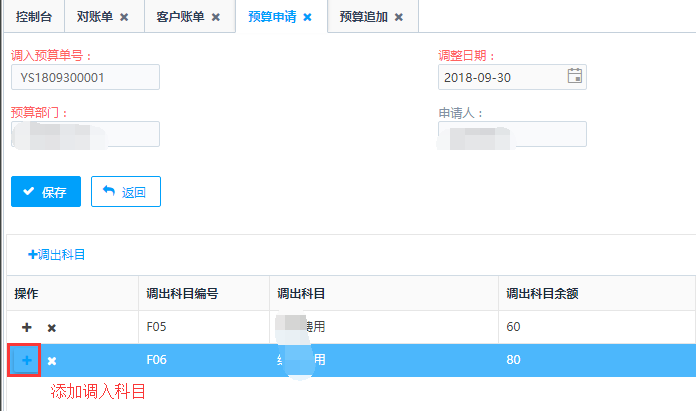Image resolution: width=696 pixels, height=411 pixels.
Task: Click the 保存 button
Action: click(45, 192)
